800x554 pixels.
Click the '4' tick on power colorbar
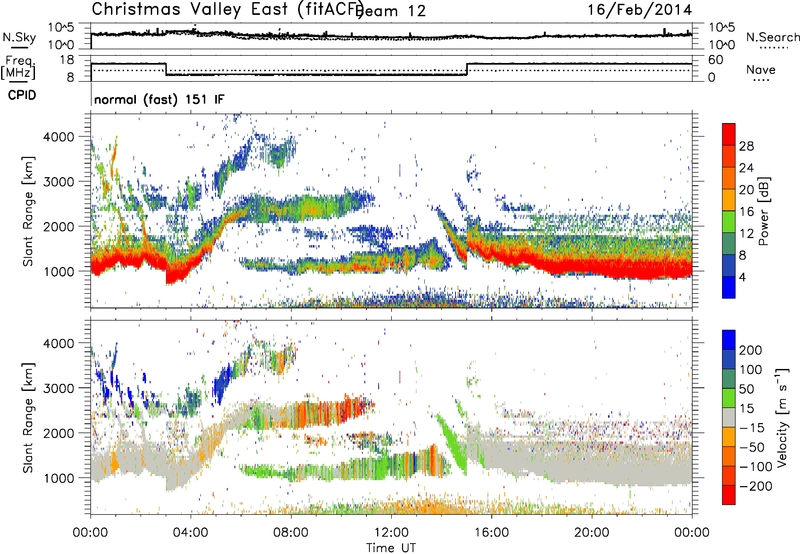(x=743, y=277)
